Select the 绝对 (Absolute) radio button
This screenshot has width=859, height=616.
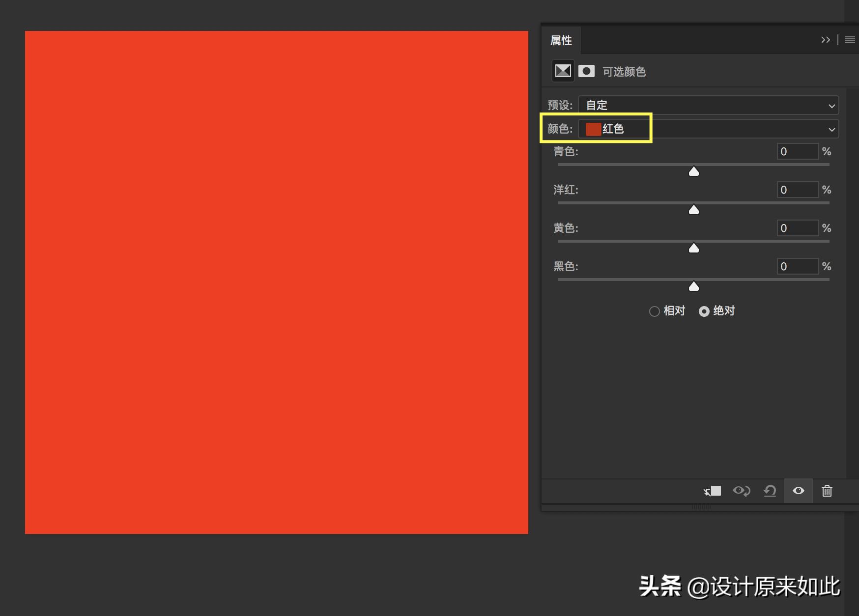point(704,311)
